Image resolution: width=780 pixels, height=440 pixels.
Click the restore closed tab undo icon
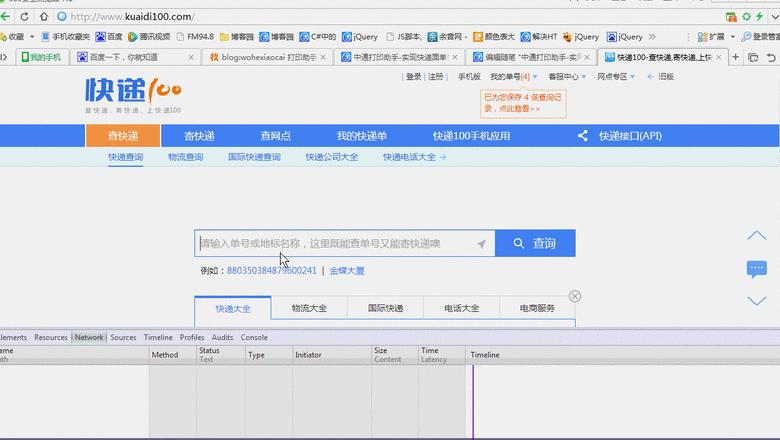[771, 58]
